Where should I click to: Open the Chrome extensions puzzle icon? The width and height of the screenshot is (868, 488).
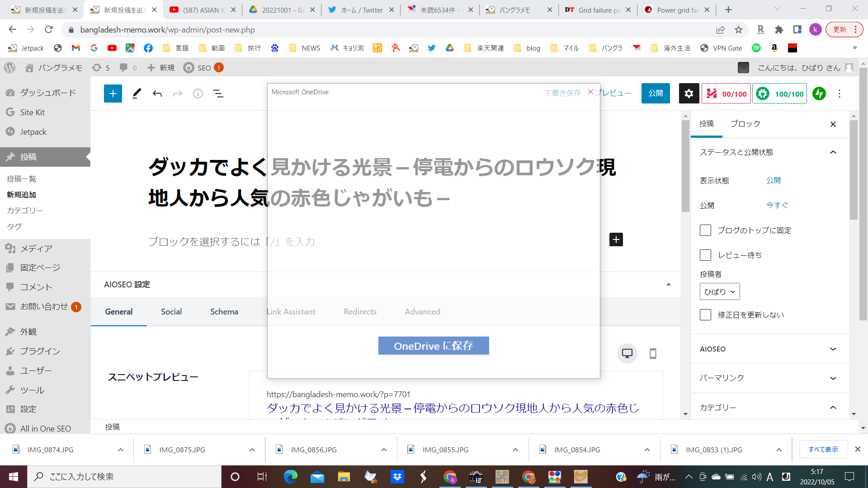tap(779, 30)
